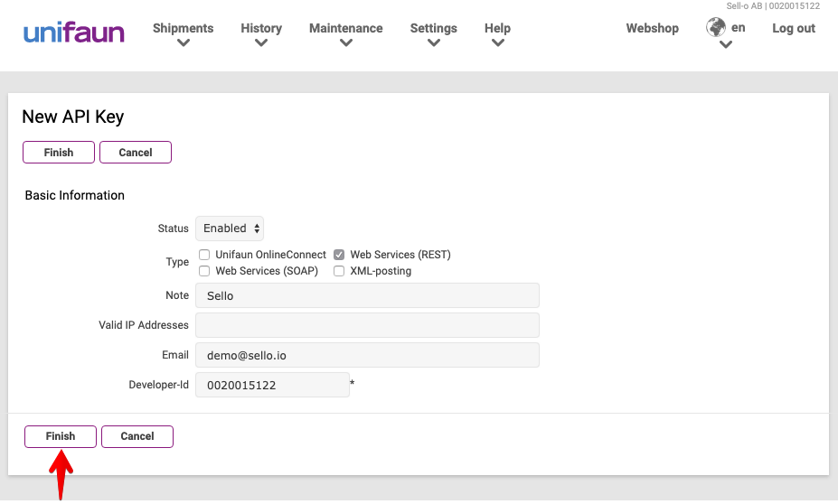The width and height of the screenshot is (838, 504).
Task: Check the XML-posting checkbox
Action: click(x=339, y=271)
